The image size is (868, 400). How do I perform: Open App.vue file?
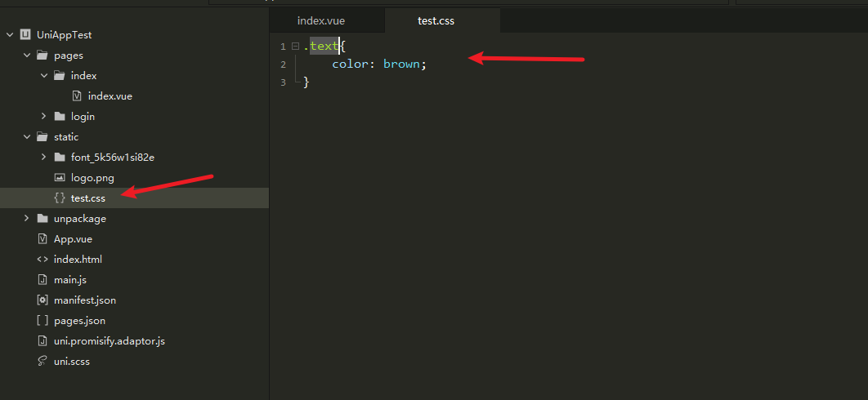(73, 239)
